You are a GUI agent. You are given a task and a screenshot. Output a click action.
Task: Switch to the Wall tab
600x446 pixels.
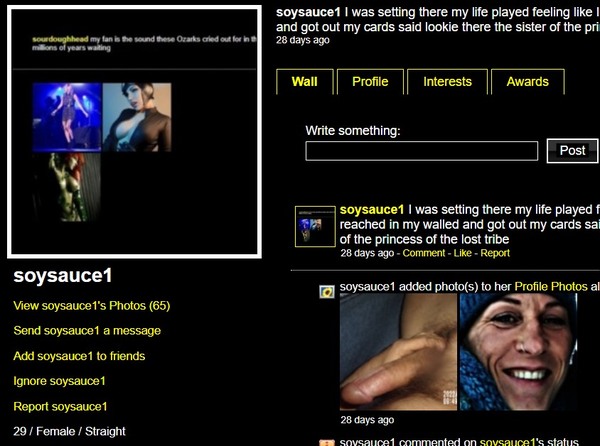tap(305, 81)
